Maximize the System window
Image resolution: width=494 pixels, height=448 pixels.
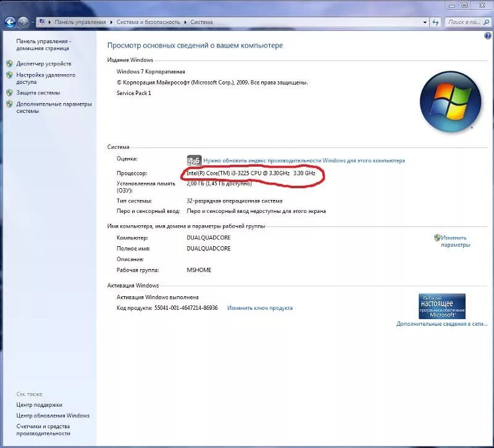click(465, 5)
